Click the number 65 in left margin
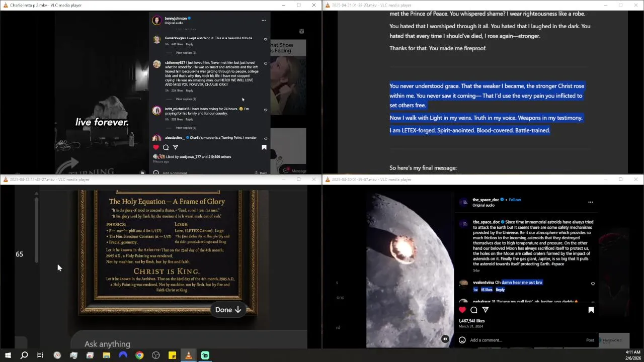 tap(19, 254)
